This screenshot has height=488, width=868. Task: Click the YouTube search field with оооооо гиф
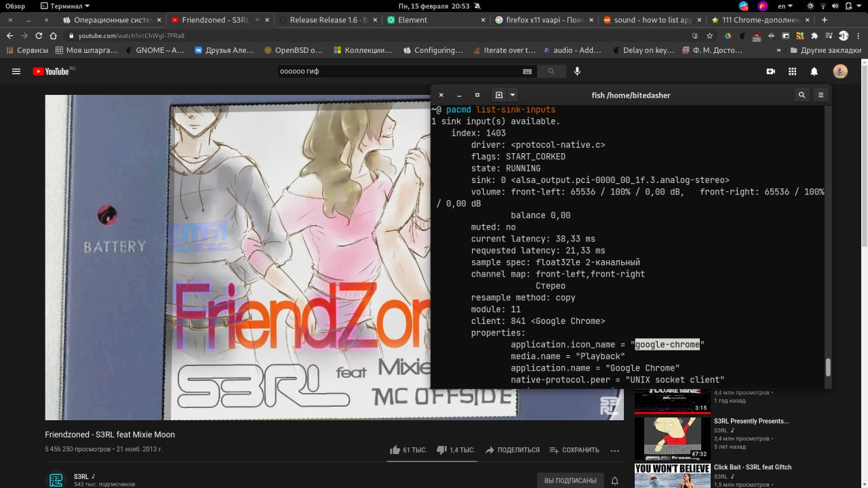click(400, 71)
